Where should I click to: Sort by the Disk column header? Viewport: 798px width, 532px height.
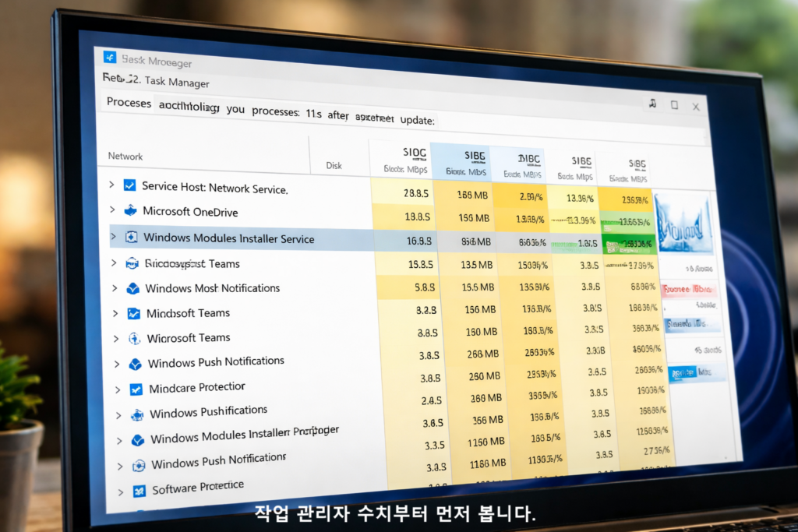(334, 165)
